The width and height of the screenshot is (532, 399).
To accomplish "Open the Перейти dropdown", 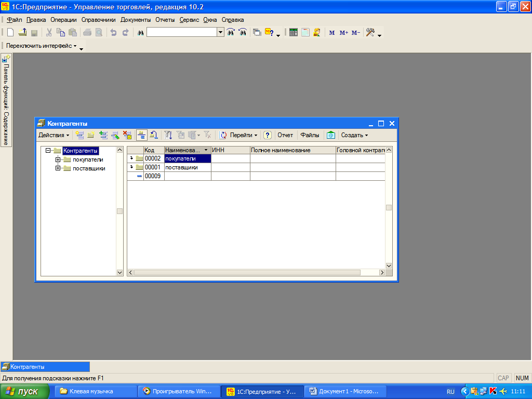I will tap(244, 135).
